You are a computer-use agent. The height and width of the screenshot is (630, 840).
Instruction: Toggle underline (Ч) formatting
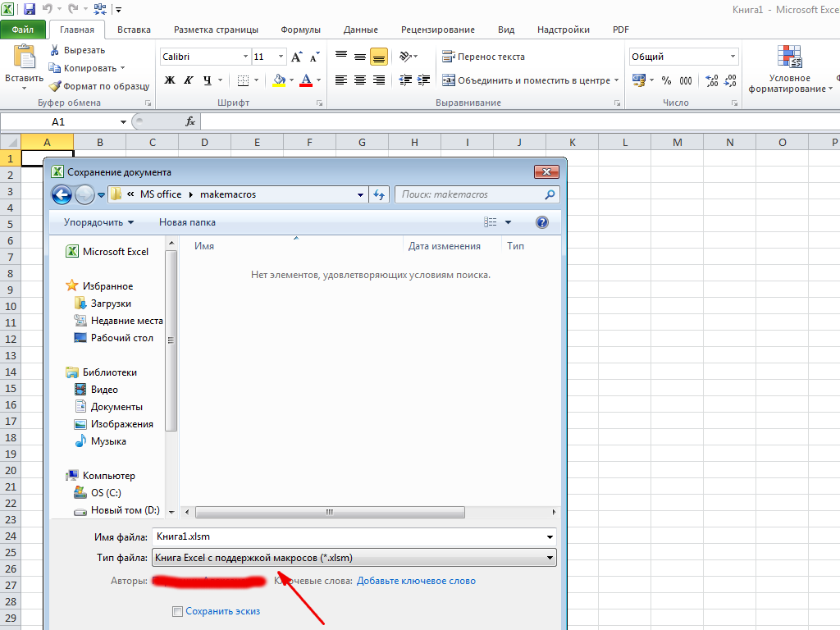click(208, 80)
